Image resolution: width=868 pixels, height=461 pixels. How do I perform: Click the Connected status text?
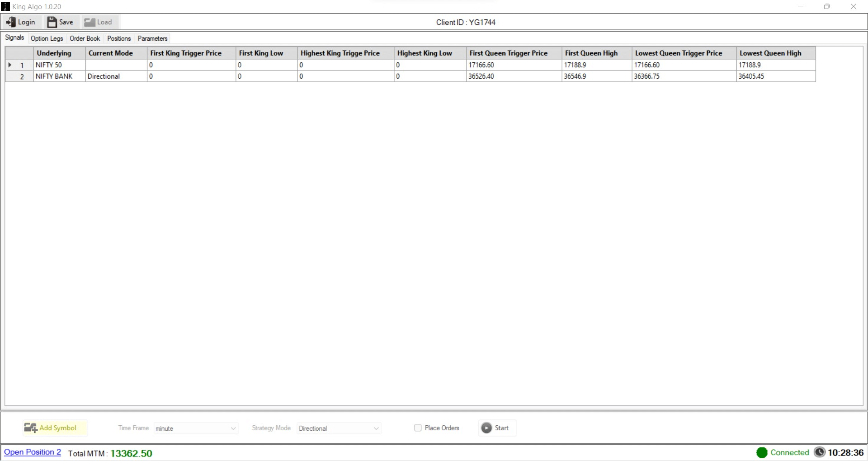[789, 452]
